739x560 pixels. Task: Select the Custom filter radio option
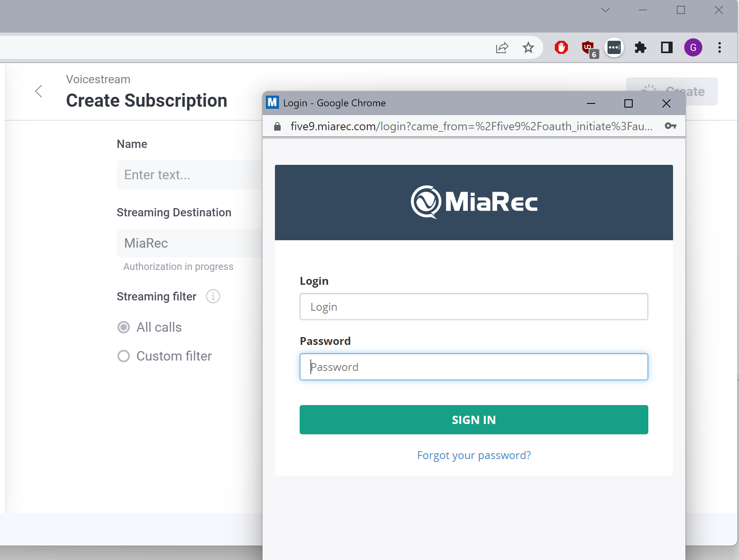pos(124,356)
